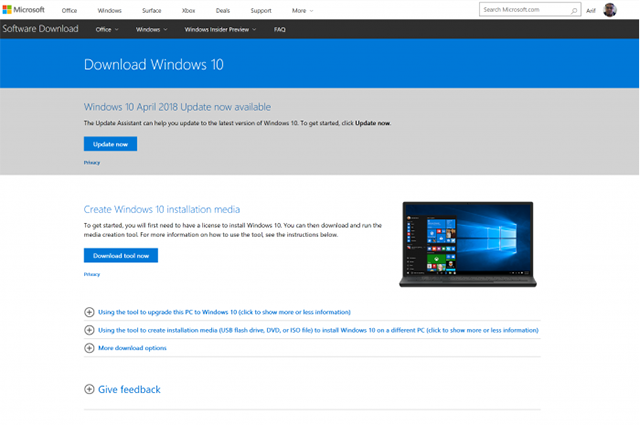Screen dimensions: 640x425
Task: Click the Windows 10 April 2018 Update heading
Action: [177, 107]
